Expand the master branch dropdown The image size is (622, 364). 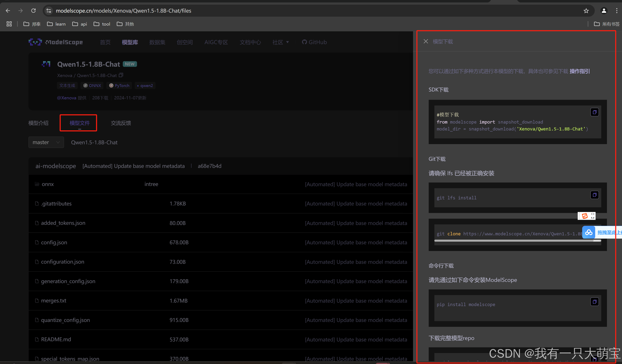(46, 142)
